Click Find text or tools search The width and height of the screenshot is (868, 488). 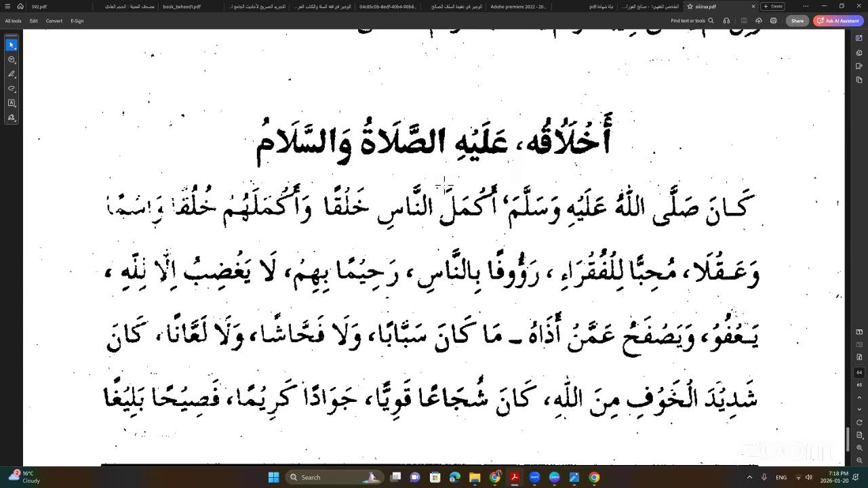click(x=692, y=21)
